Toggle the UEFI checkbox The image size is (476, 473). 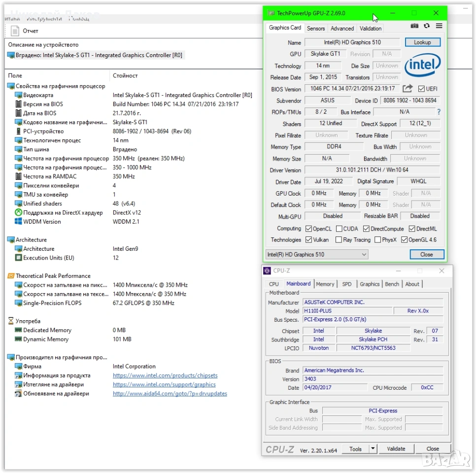(421, 89)
